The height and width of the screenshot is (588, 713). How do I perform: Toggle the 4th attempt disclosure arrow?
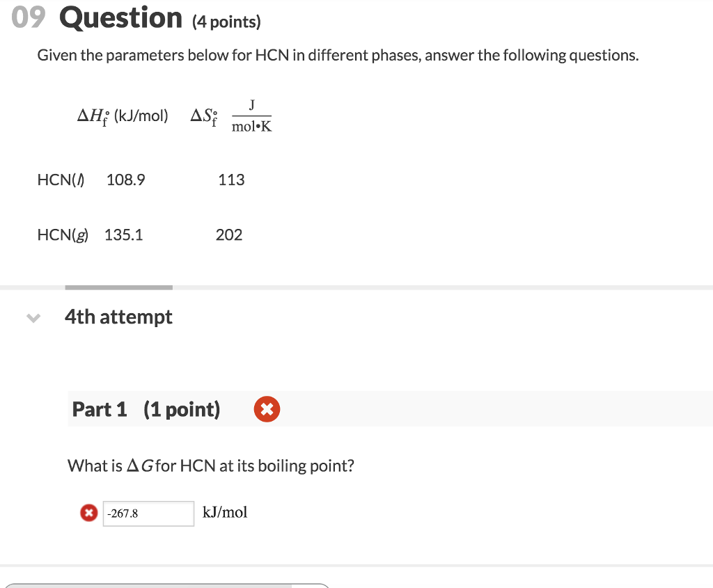(x=33, y=318)
